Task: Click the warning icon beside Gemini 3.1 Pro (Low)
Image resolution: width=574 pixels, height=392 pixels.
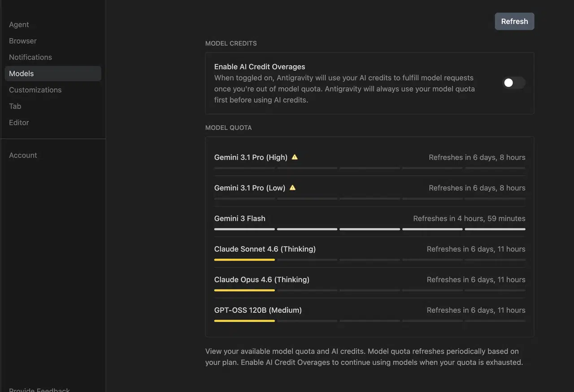Action: 292,188
